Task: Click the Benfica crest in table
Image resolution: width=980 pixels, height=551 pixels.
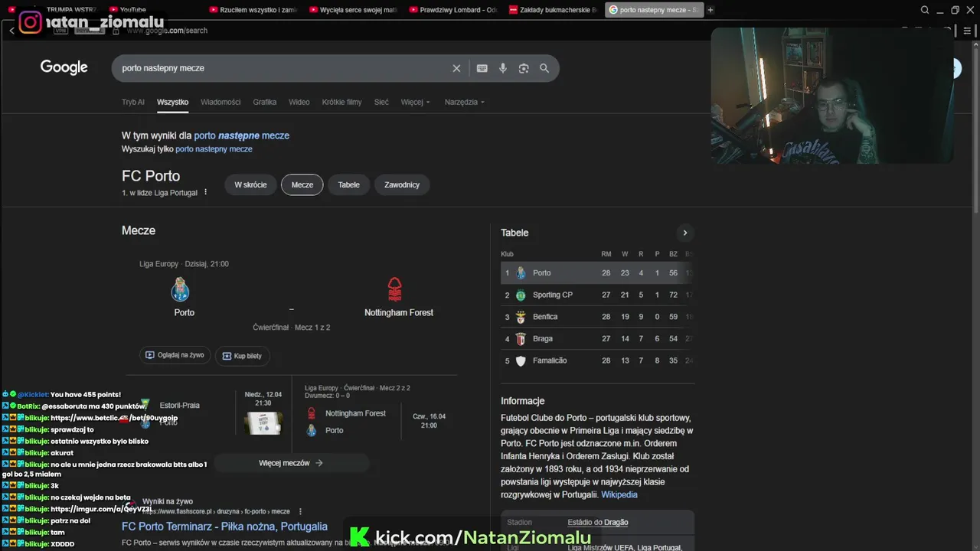Action: pyautogui.click(x=521, y=317)
